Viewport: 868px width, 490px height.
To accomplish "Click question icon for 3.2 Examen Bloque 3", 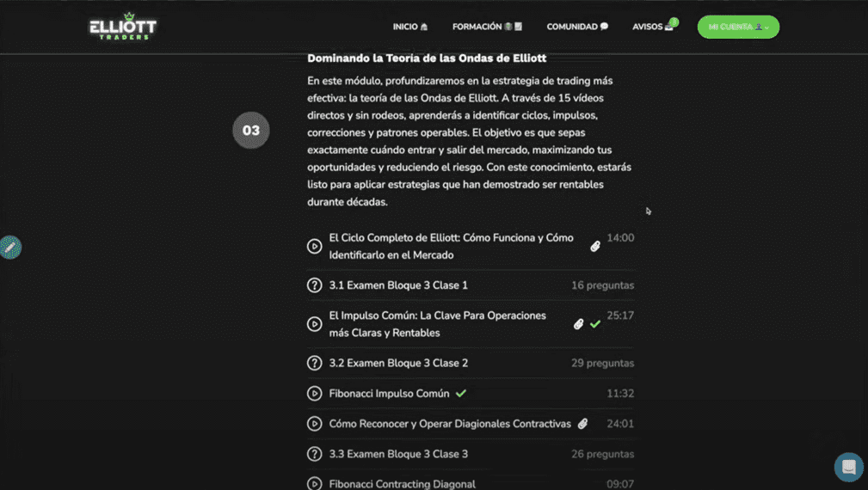I will [315, 364].
